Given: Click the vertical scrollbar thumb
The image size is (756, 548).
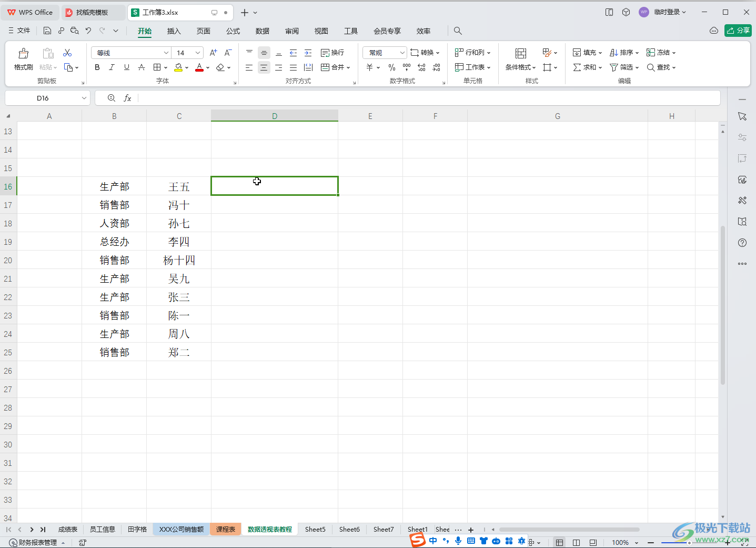Looking at the screenshot, I should tap(723, 305).
